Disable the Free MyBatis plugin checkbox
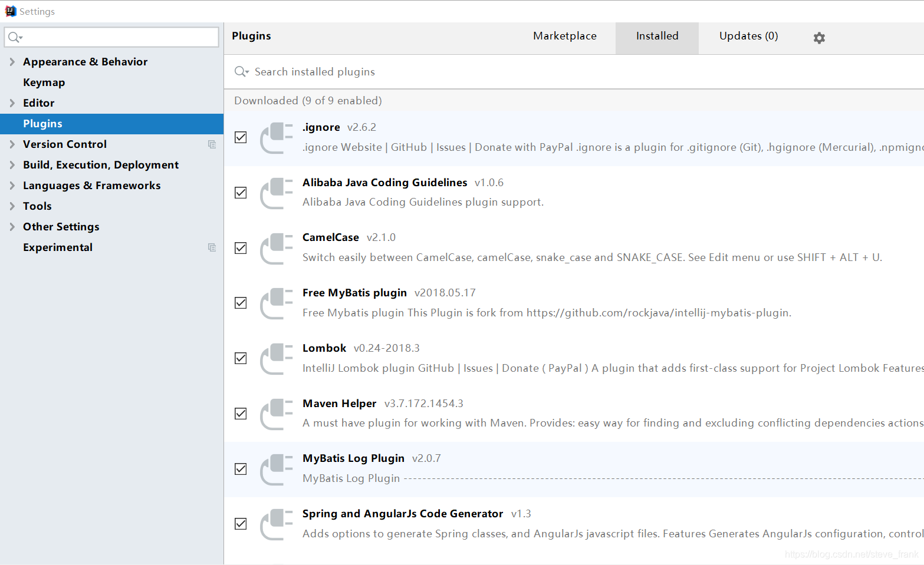924x565 pixels. coord(241,303)
